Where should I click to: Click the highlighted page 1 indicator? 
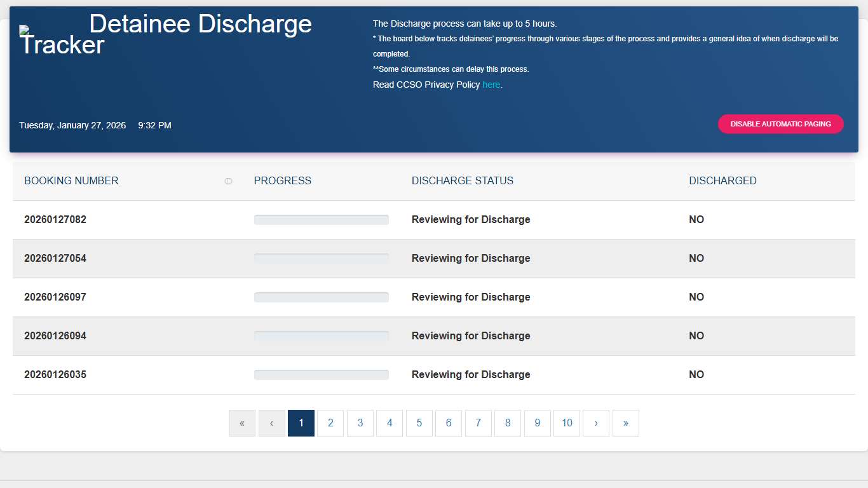[301, 423]
